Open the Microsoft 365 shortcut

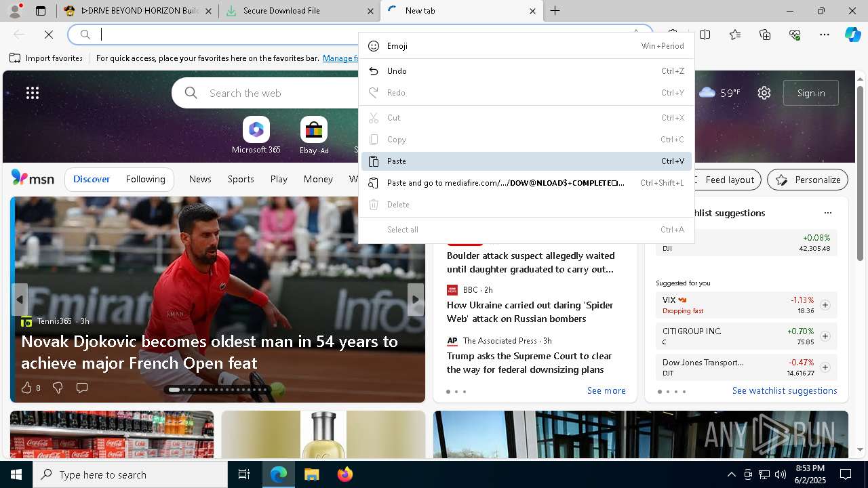click(x=256, y=136)
